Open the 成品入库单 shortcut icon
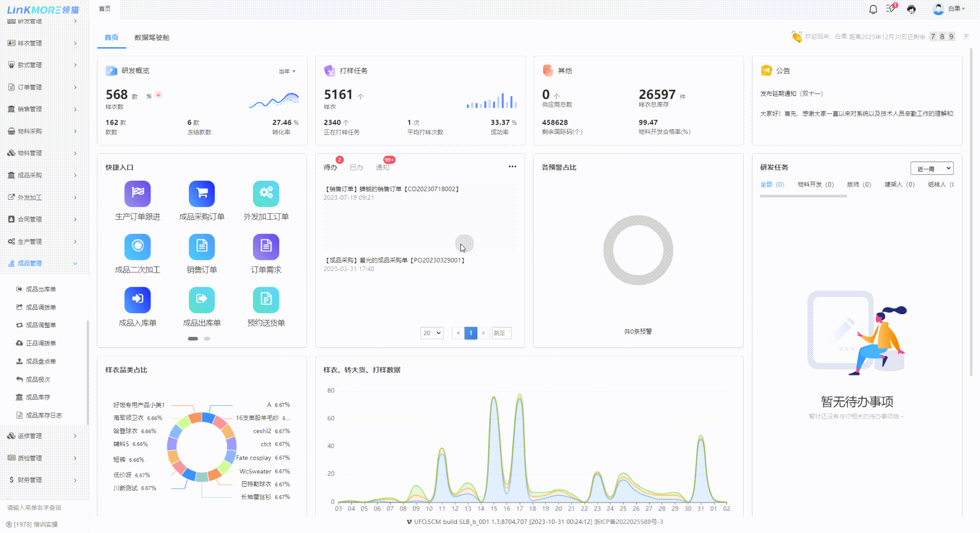The image size is (980, 533). [138, 300]
